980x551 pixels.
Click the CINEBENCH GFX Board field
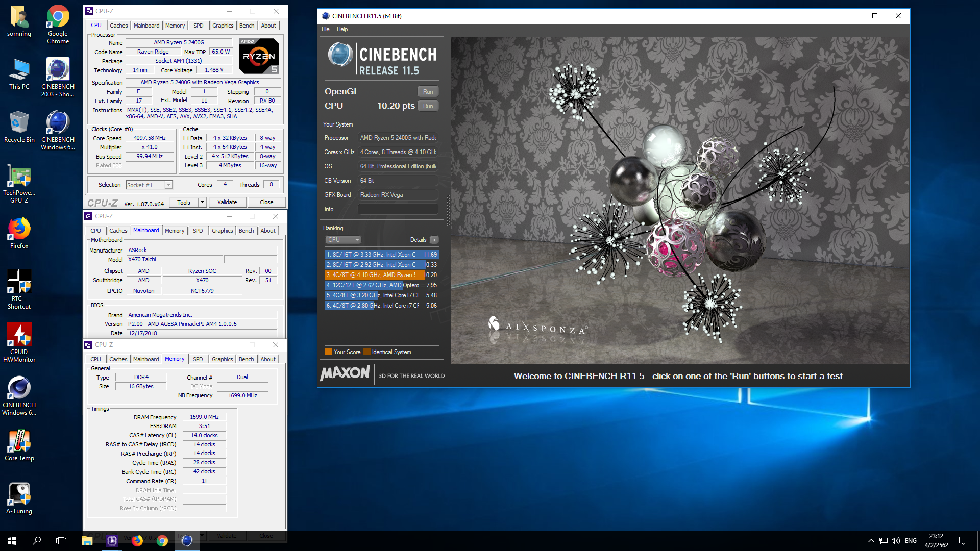(x=398, y=195)
